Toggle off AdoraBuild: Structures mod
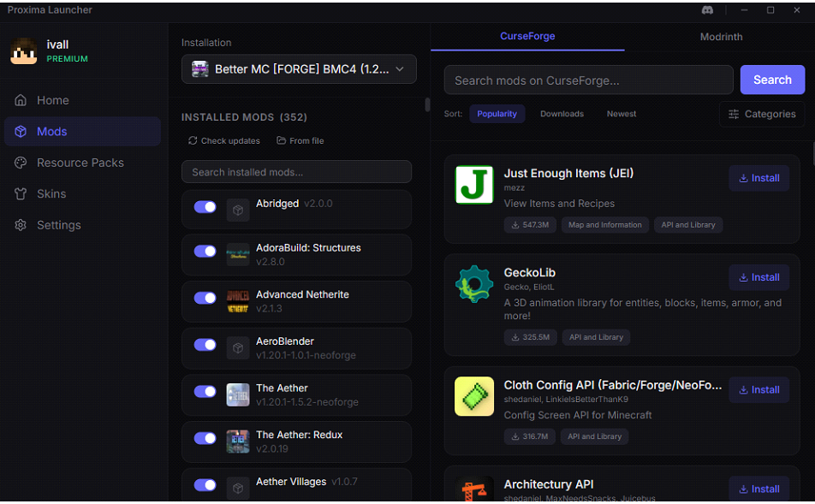Viewport: 815px width, 504px height. (x=205, y=251)
